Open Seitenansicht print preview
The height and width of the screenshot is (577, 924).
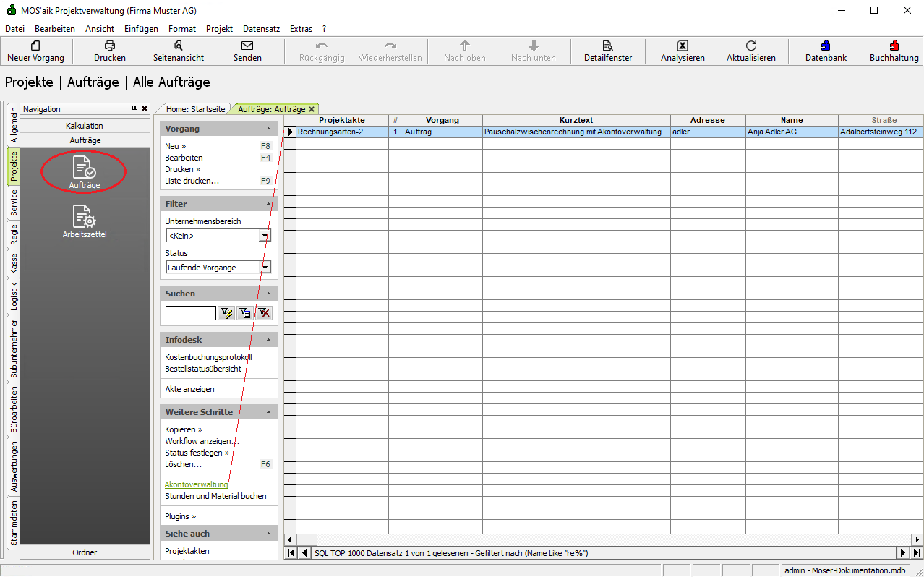coord(179,46)
